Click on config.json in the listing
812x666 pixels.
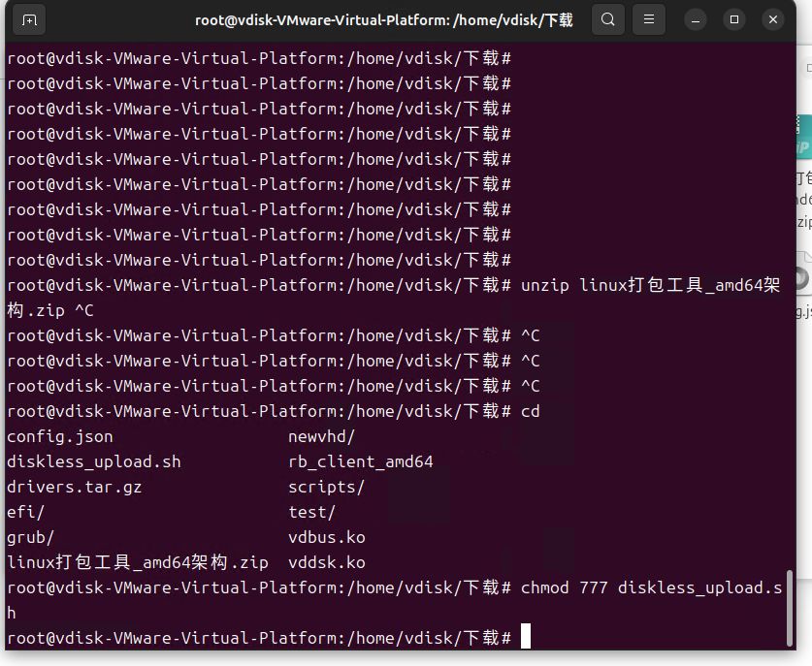point(60,436)
